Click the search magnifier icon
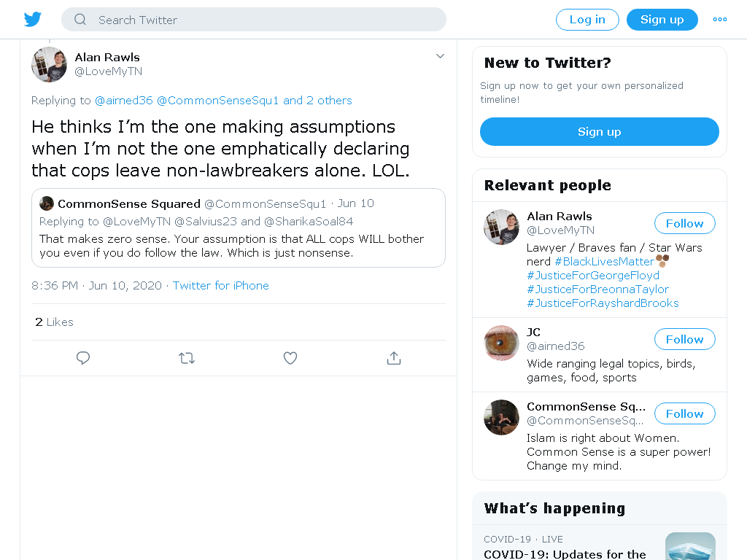 click(x=80, y=20)
